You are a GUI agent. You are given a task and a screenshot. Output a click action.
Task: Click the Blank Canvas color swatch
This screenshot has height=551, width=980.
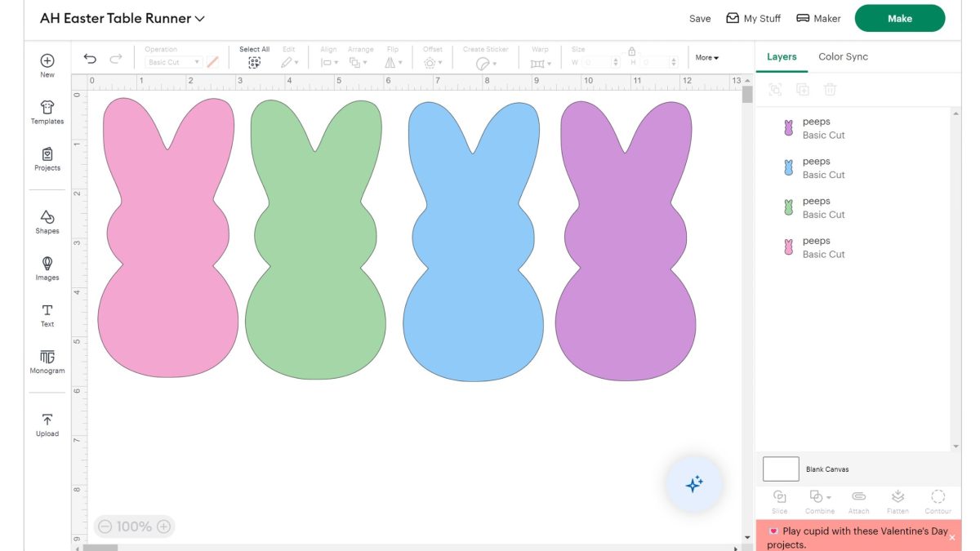[781, 469]
